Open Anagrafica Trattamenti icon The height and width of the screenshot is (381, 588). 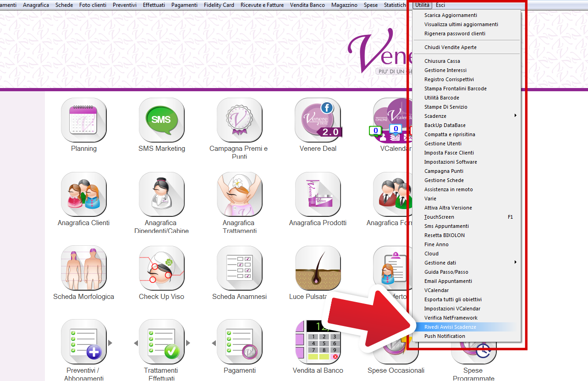[240, 194]
